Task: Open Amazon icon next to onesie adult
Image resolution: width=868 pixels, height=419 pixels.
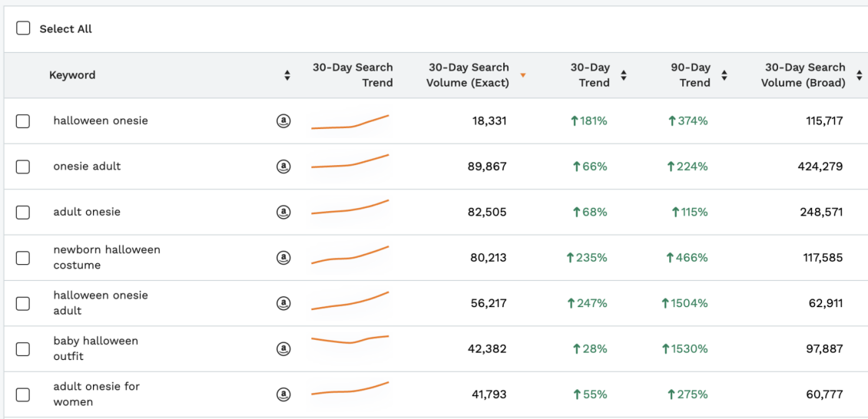Action: 283,167
